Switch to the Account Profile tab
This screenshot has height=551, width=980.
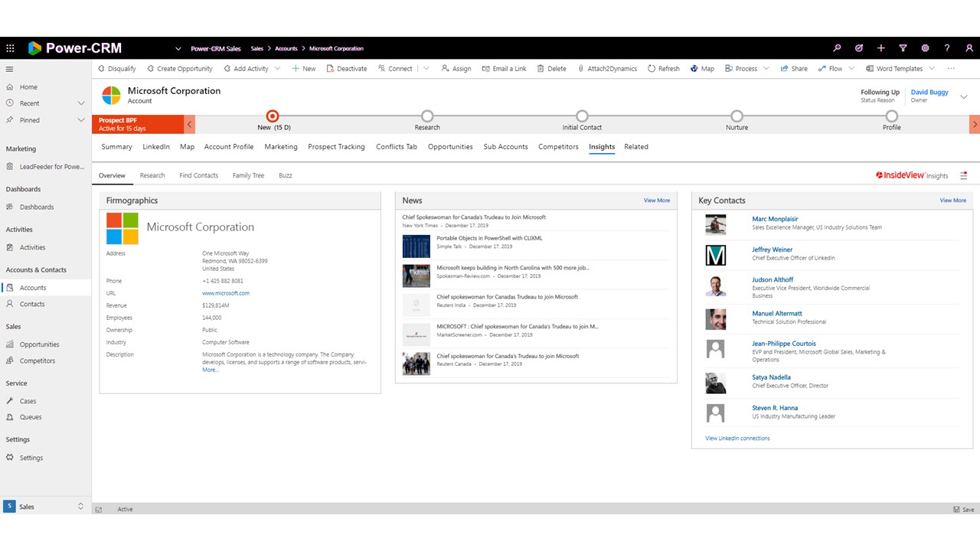(229, 147)
